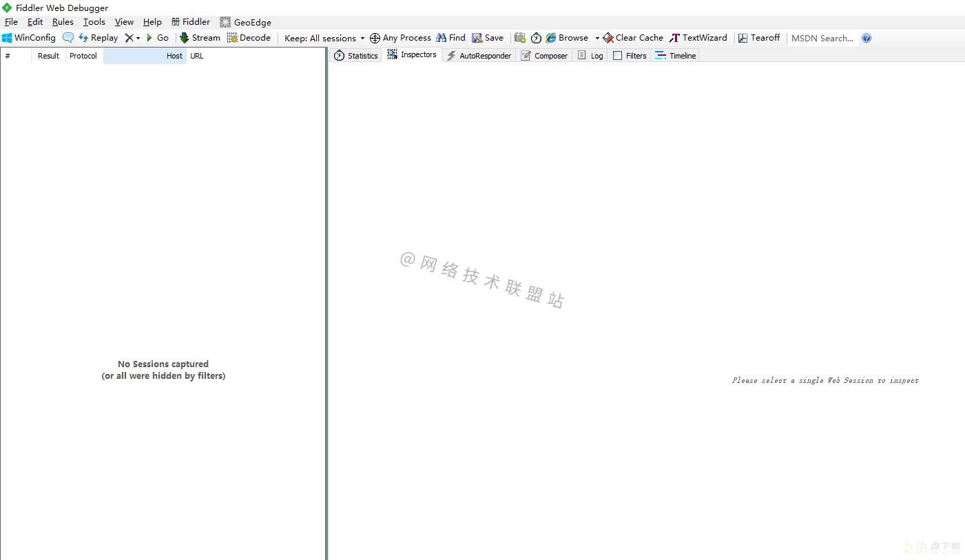Sort sessions by URL column header
This screenshot has height=560, width=965.
(255, 56)
